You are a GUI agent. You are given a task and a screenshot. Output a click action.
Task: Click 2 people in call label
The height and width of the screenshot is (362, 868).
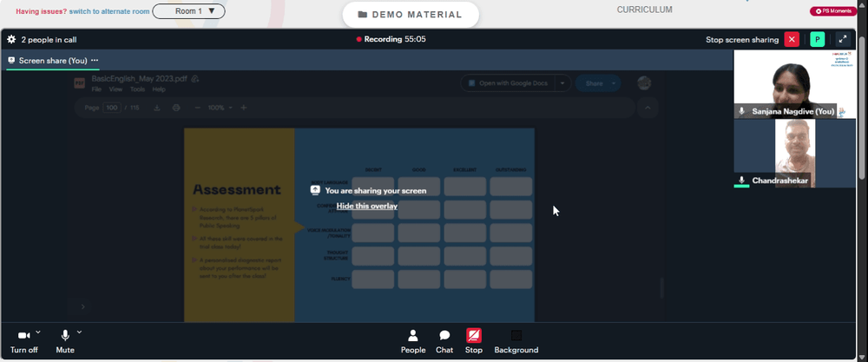(x=49, y=39)
